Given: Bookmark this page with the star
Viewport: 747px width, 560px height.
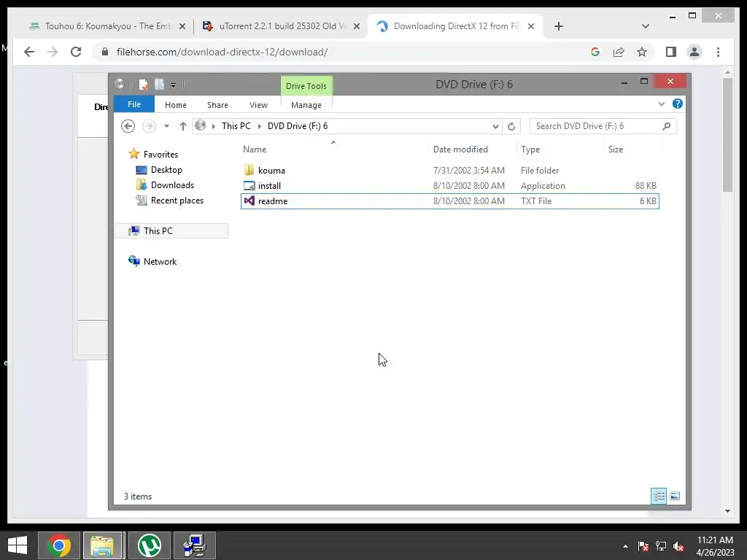Looking at the screenshot, I should click(x=642, y=52).
